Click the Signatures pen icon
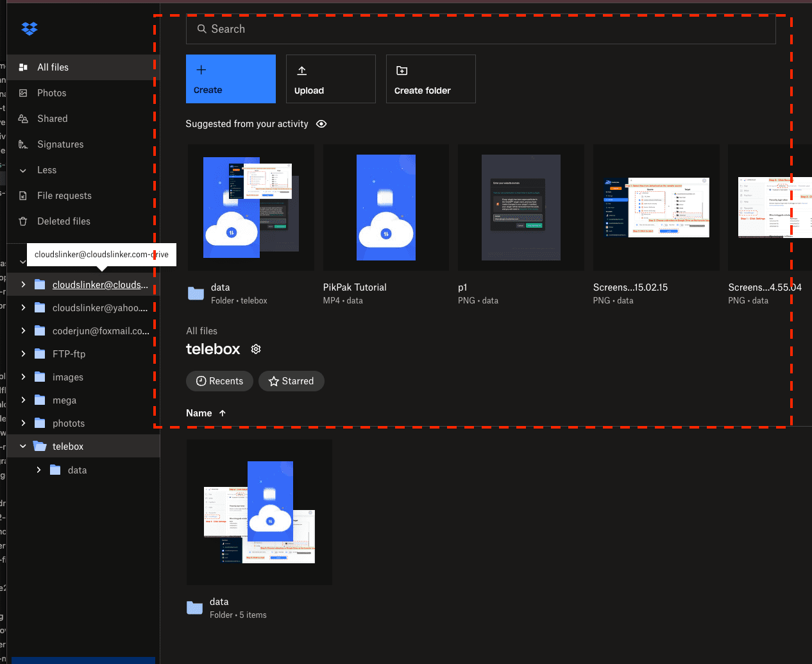The image size is (812, 664). coord(23,144)
